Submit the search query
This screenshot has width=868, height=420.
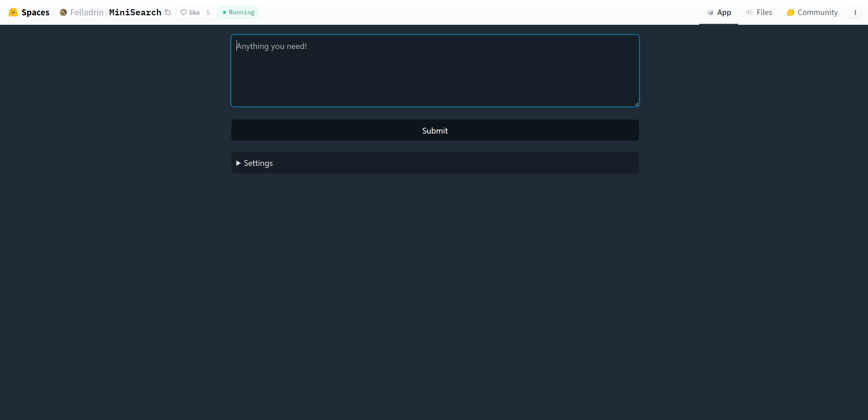click(x=435, y=130)
